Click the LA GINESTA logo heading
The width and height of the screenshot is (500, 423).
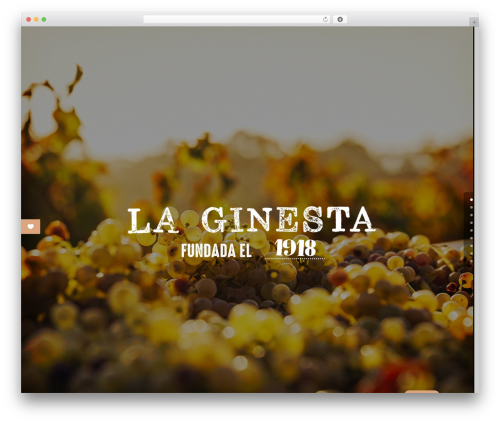pyautogui.click(x=252, y=220)
